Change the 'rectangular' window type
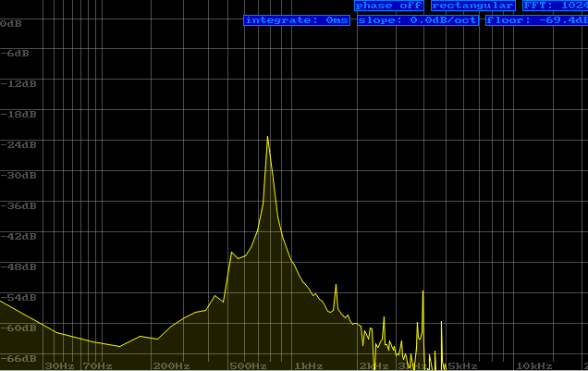The image size is (588, 371). (x=472, y=6)
